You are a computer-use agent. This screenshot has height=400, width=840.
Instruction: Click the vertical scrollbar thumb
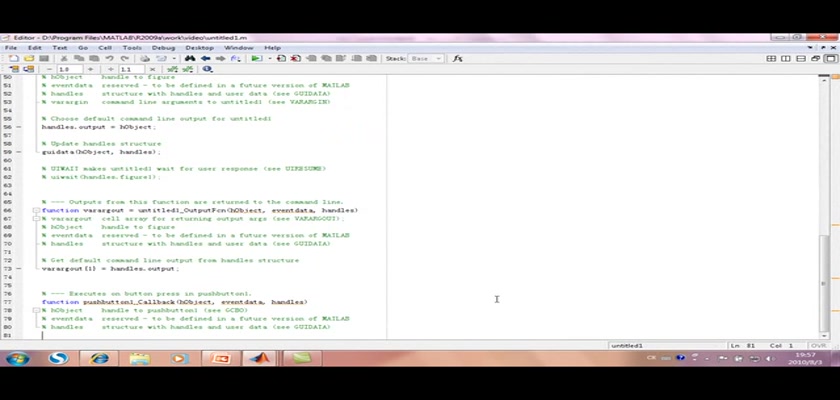(x=824, y=283)
